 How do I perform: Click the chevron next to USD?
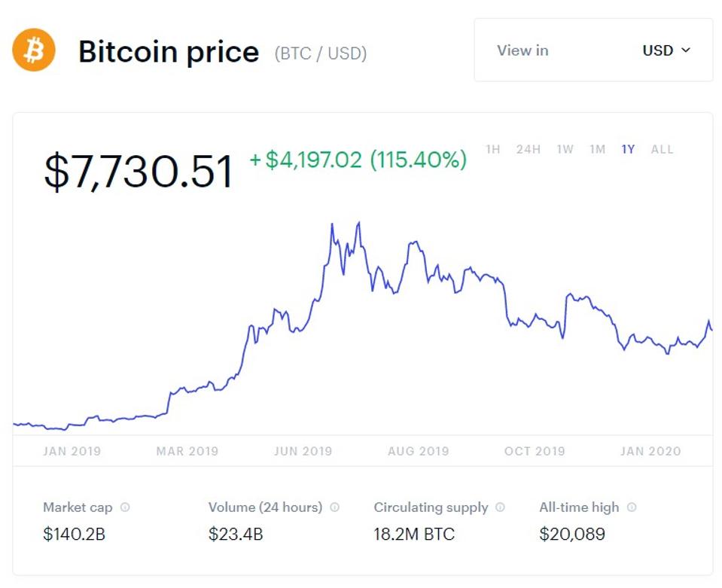(x=686, y=50)
